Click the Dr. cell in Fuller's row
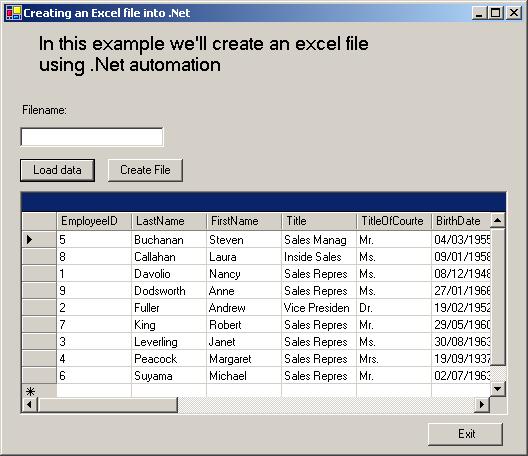Screen dimensions: 528x456 pyautogui.click(x=394, y=307)
